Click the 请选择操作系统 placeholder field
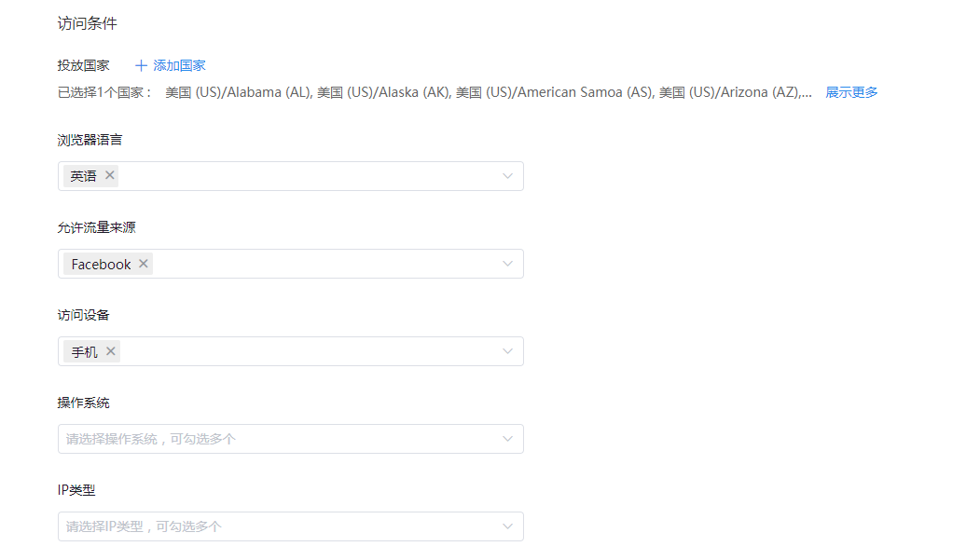Image resolution: width=980 pixels, height=560 pixels. (291, 439)
